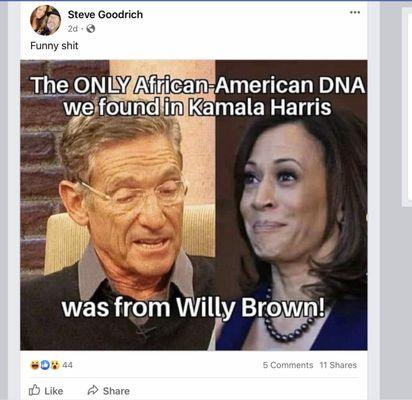Click the blue Like reaction icon
This screenshot has height=400, width=412.
point(45,365)
